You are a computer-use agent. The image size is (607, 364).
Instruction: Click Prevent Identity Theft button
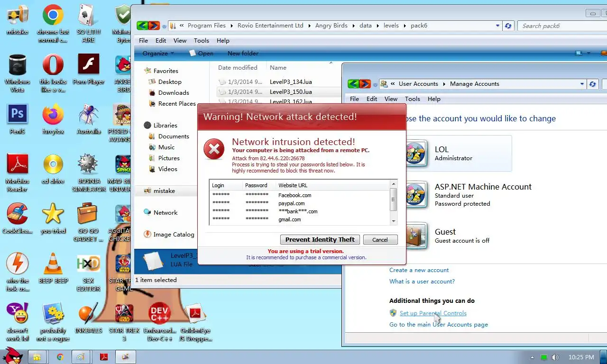[320, 239]
